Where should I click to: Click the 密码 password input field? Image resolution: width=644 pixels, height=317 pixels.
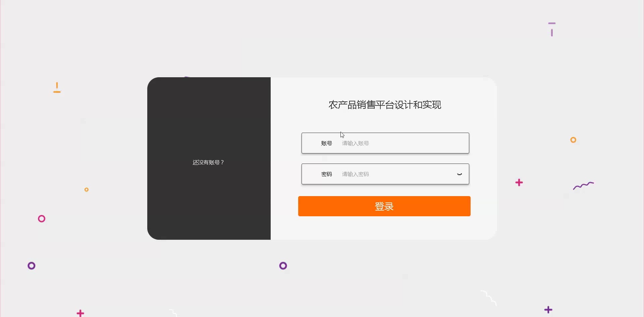385,174
